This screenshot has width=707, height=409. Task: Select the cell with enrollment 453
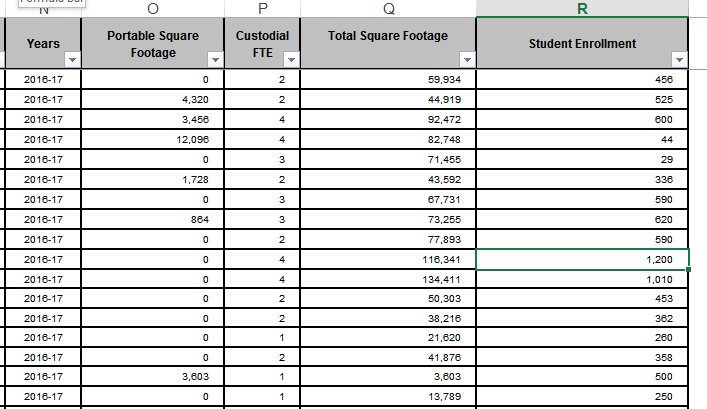(582, 299)
